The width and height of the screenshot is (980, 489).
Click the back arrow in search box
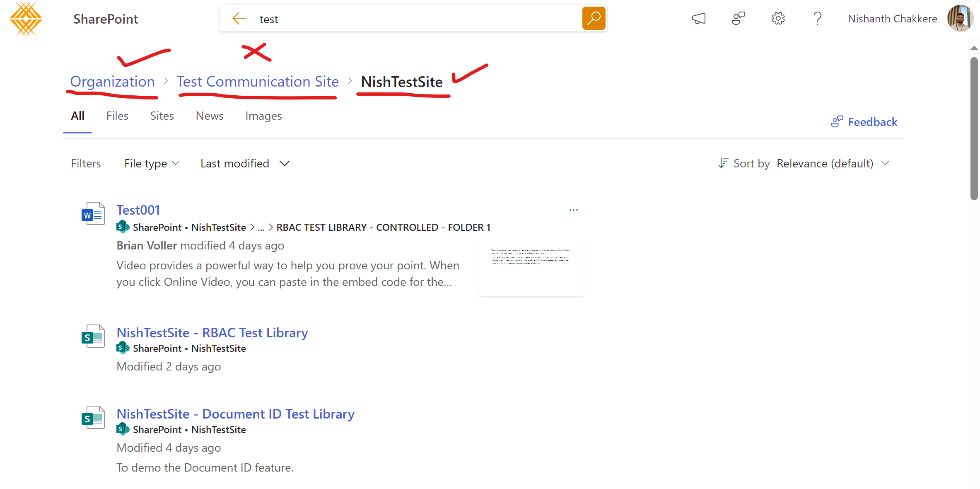(239, 19)
